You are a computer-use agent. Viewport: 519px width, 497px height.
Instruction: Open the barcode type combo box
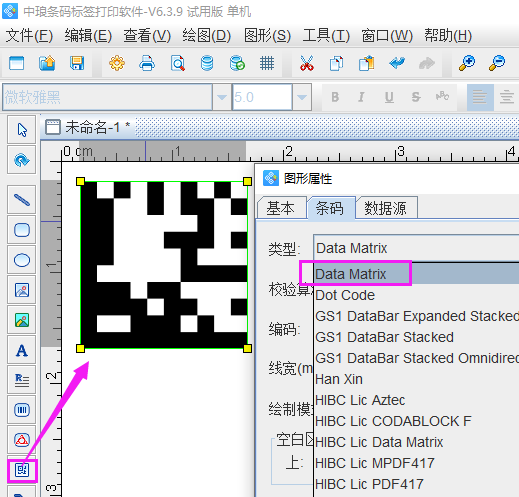pos(416,248)
